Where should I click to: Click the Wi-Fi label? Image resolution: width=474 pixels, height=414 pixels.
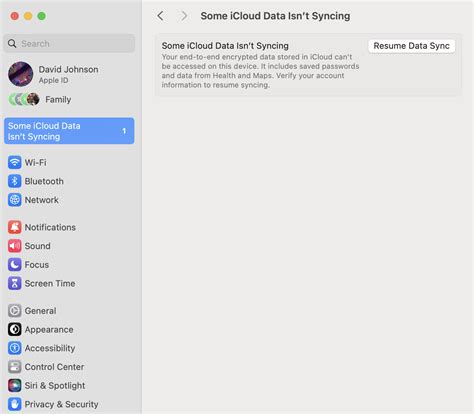tap(35, 163)
